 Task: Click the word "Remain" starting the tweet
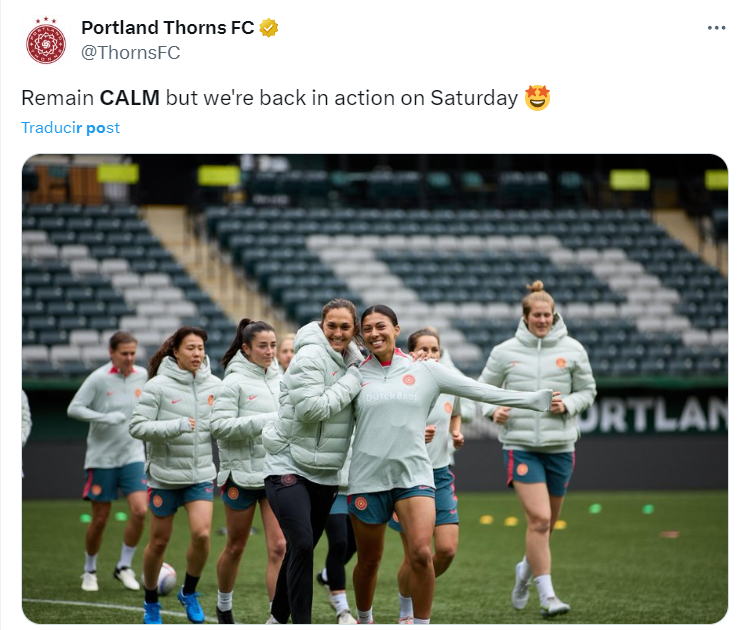point(58,98)
